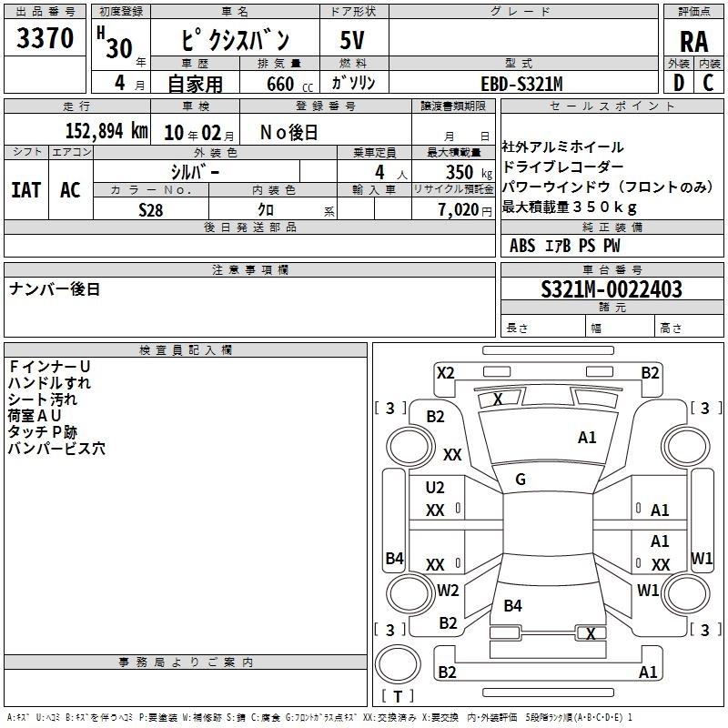Image resolution: width=728 pixels, height=728 pixels.
Task: Click the spare tire circle above T
Action: pyautogui.click(x=398, y=664)
